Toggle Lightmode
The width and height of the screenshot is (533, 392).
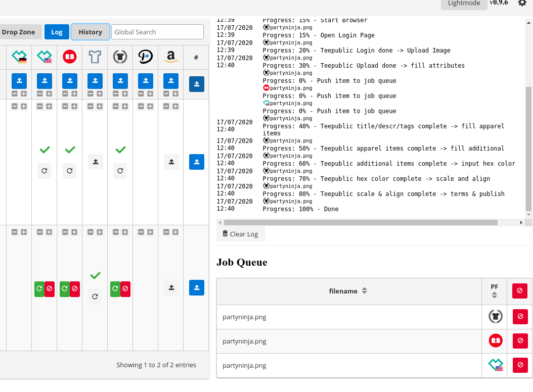click(464, 4)
